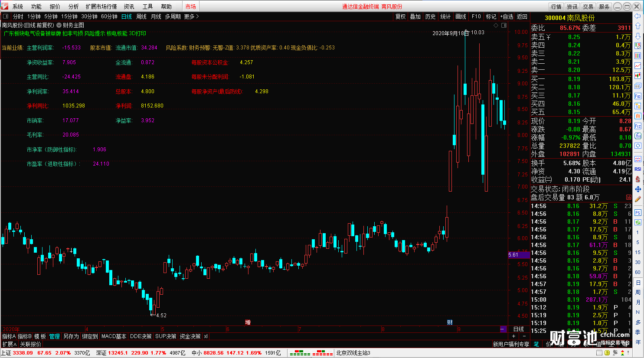This screenshot has width=644, height=358.
Task: Click the back arrow icon in right sidebar
Action: [x=638, y=16]
